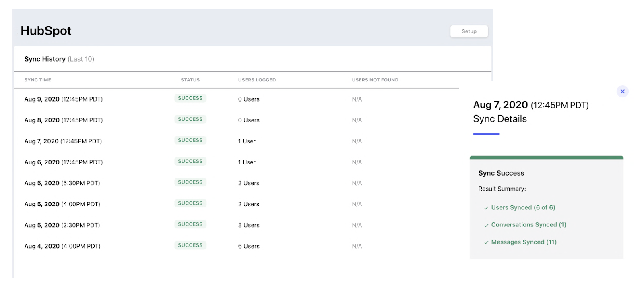The height and width of the screenshot is (288, 644).
Task: Select the Aug 8, 2020 sync entry
Action: (x=237, y=120)
